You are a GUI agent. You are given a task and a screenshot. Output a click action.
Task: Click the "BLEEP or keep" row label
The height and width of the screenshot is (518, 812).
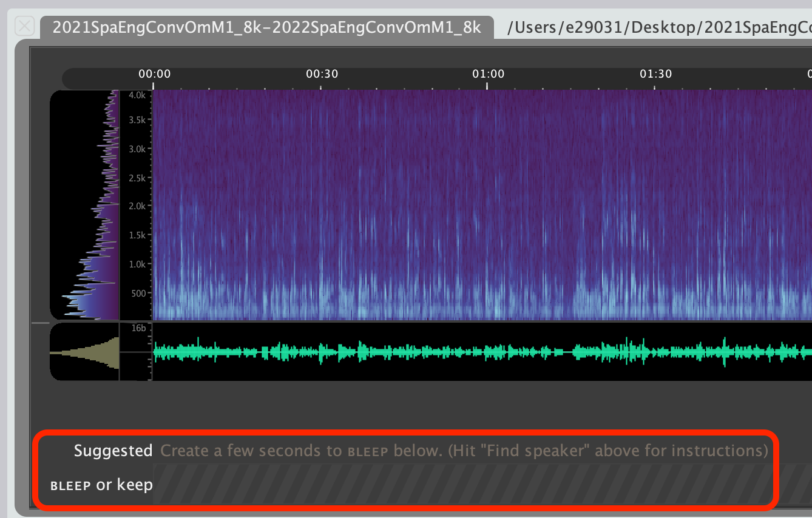pos(101,485)
